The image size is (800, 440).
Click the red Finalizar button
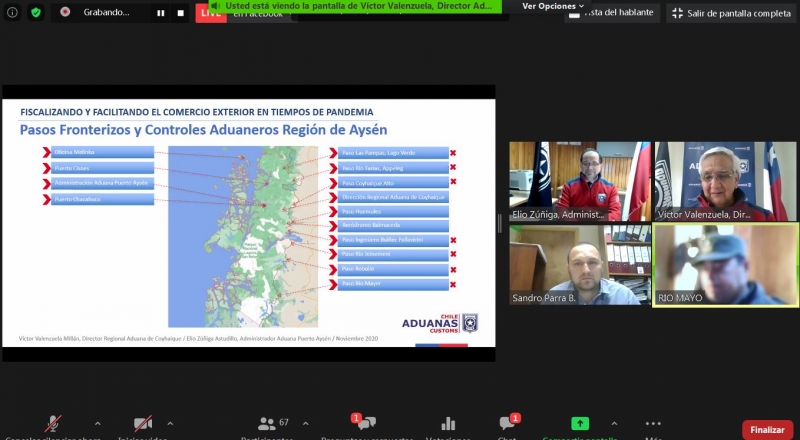pyautogui.click(x=767, y=430)
